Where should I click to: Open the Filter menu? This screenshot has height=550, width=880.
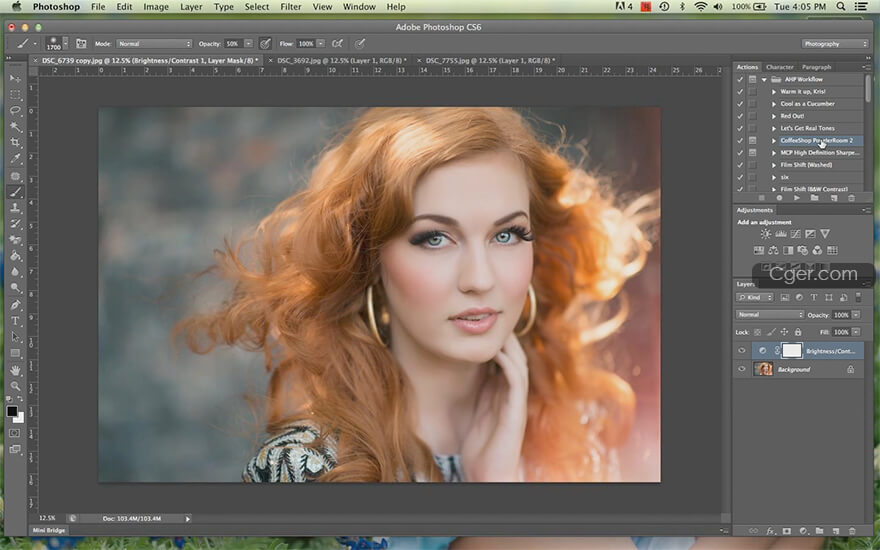291,7
